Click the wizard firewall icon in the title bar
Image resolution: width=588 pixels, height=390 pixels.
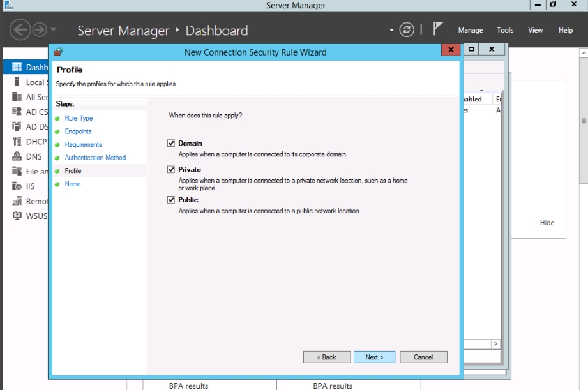58,52
